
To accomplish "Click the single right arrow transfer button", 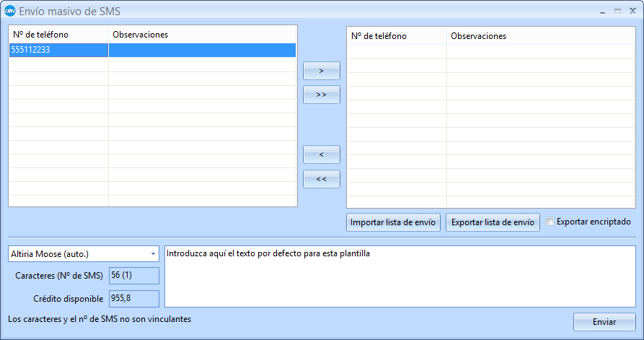I will coord(321,71).
